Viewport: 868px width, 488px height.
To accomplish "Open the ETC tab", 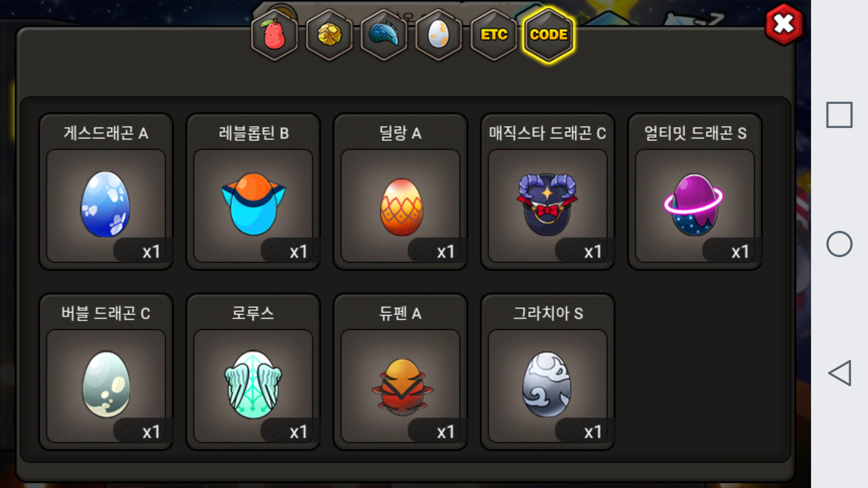I will [x=494, y=35].
